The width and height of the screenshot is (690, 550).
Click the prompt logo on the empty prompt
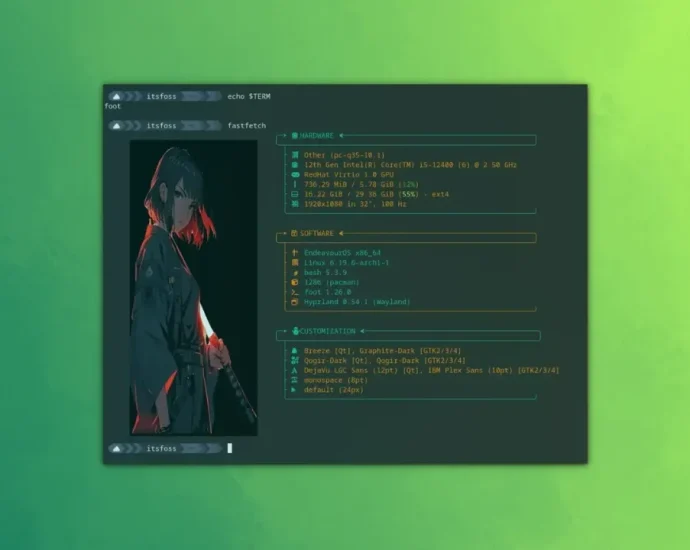pyautogui.click(x=116, y=448)
